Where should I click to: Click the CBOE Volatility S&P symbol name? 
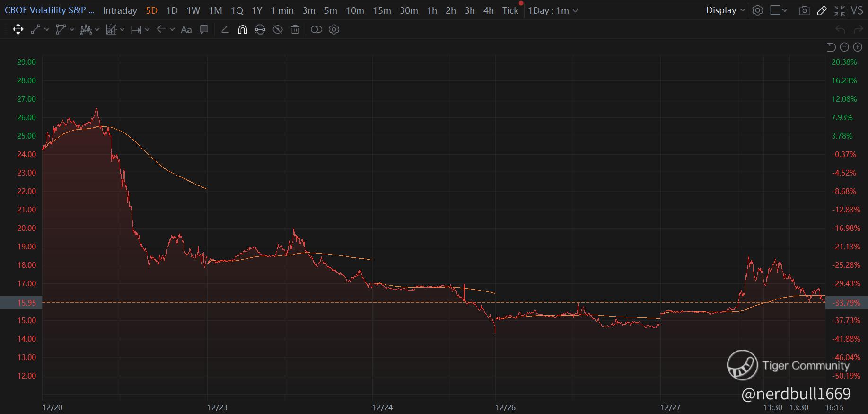pos(50,10)
